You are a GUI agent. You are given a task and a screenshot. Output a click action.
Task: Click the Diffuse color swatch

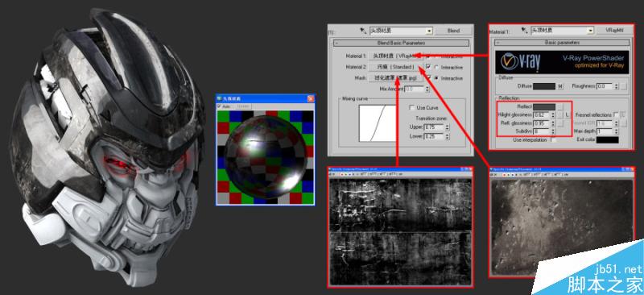tap(545, 86)
